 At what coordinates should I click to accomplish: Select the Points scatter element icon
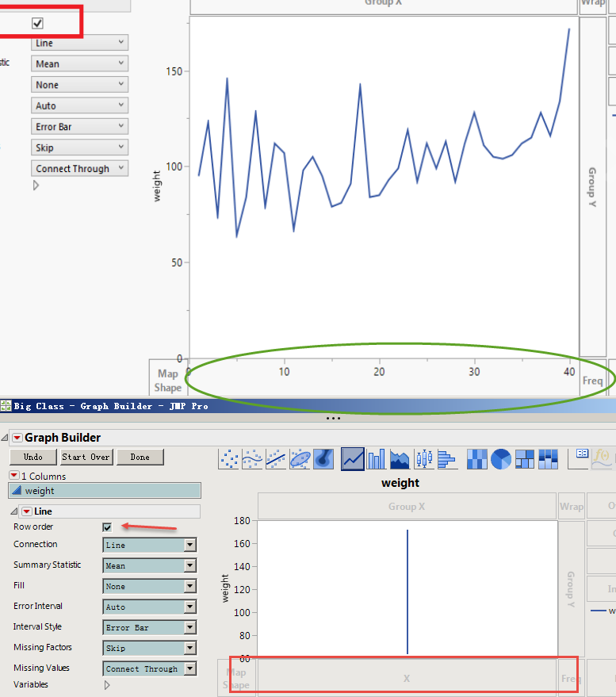[x=229, y=459]
